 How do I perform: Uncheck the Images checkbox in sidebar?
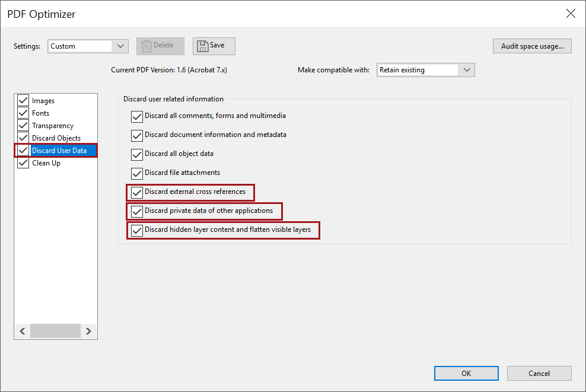(x=23, y=100)
